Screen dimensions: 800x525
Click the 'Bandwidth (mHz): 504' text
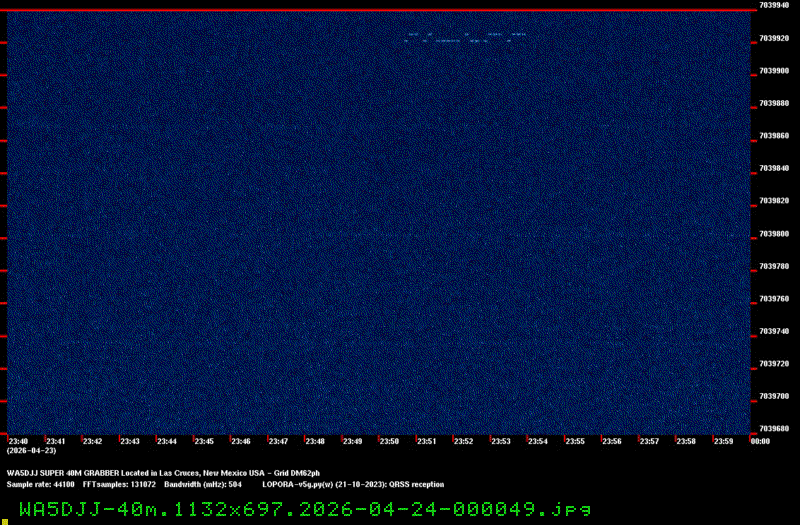203,485
